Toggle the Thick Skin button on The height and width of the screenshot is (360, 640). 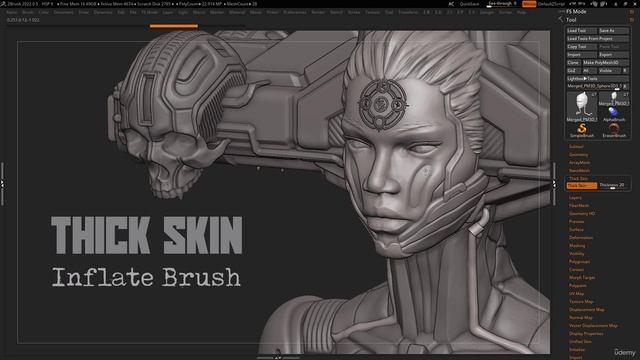click(582, 185)
